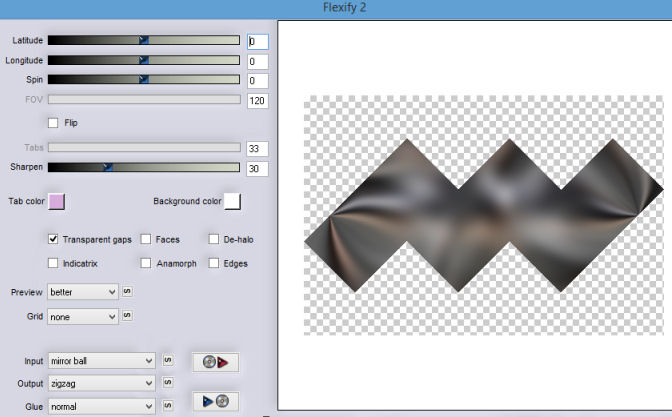Click the load settings button with the disc and red arrow

(216, 363)
